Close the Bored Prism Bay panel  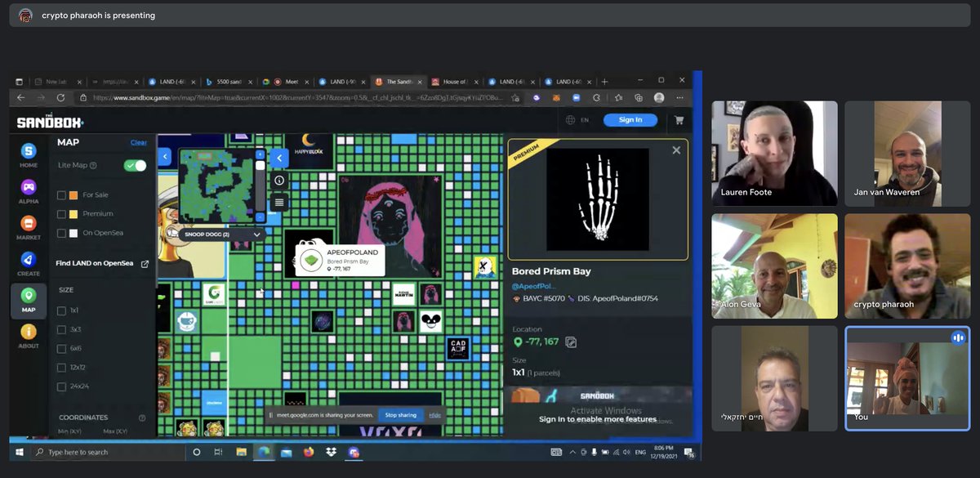click(x=676, y=150)
